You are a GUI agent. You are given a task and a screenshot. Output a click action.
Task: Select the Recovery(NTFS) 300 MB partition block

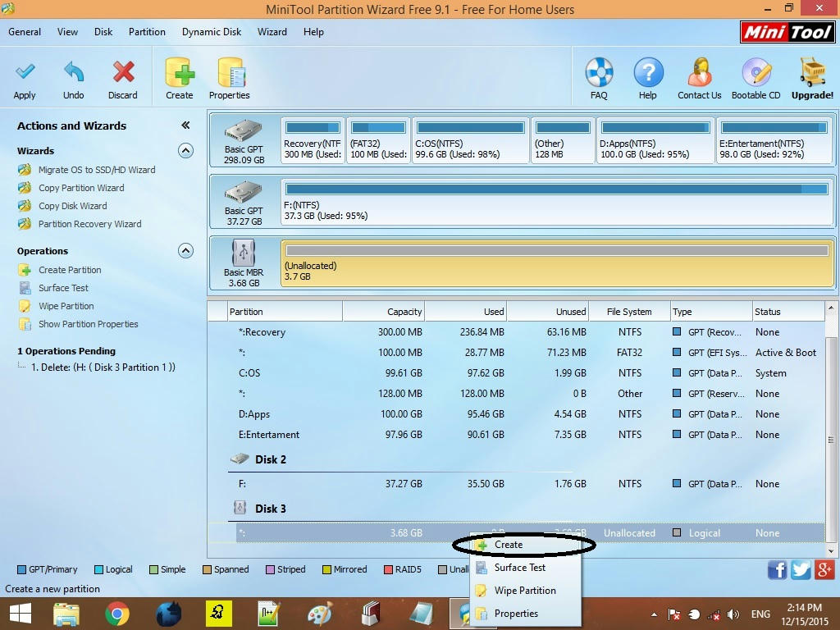click(x=313, y=140)
